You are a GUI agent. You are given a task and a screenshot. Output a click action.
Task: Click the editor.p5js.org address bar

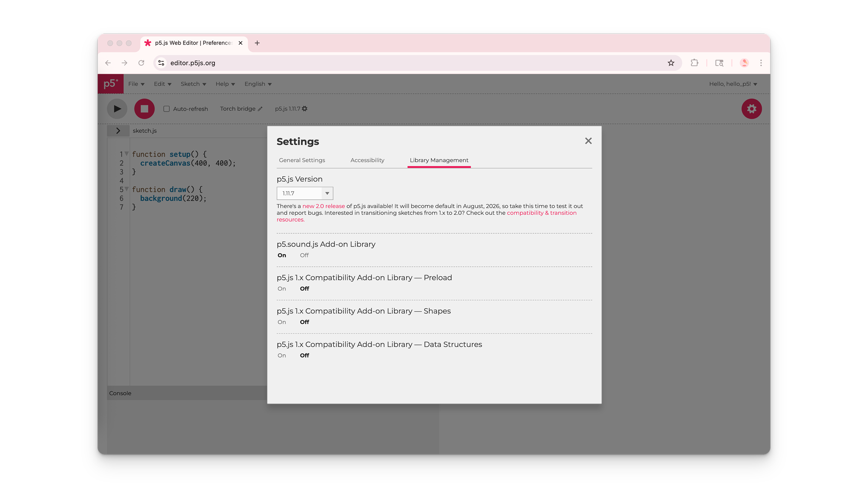[x=417, y=63]
